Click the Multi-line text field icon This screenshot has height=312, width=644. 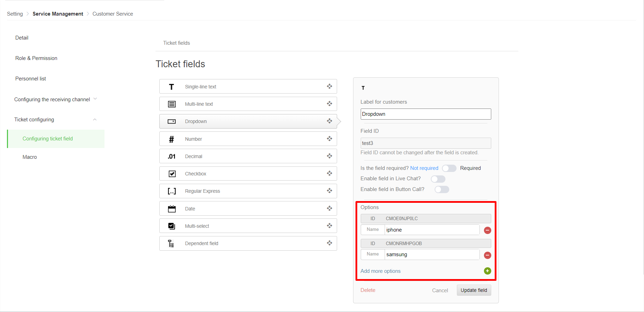(x=172, y=104)
